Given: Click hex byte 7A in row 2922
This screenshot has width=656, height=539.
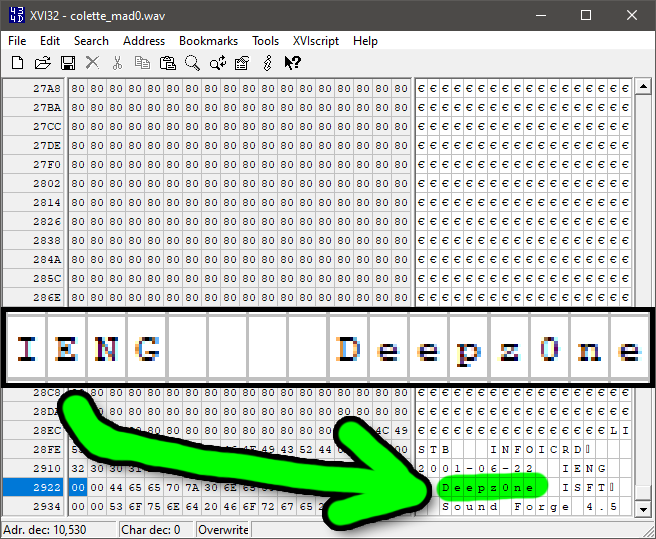Looking at the screenshot, I should pyautogui.click(x=192, y=488).
